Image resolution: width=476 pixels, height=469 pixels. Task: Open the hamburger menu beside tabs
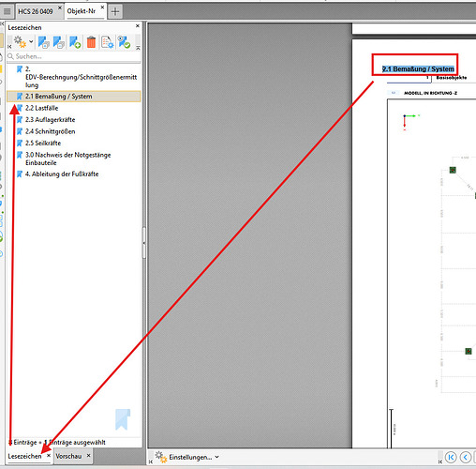7,12
